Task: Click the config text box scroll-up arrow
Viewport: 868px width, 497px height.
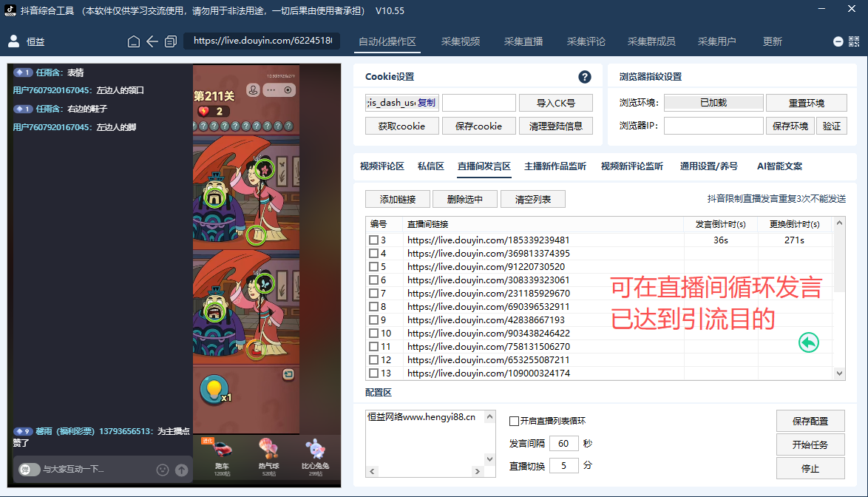Action: click(x=489, y=416)
